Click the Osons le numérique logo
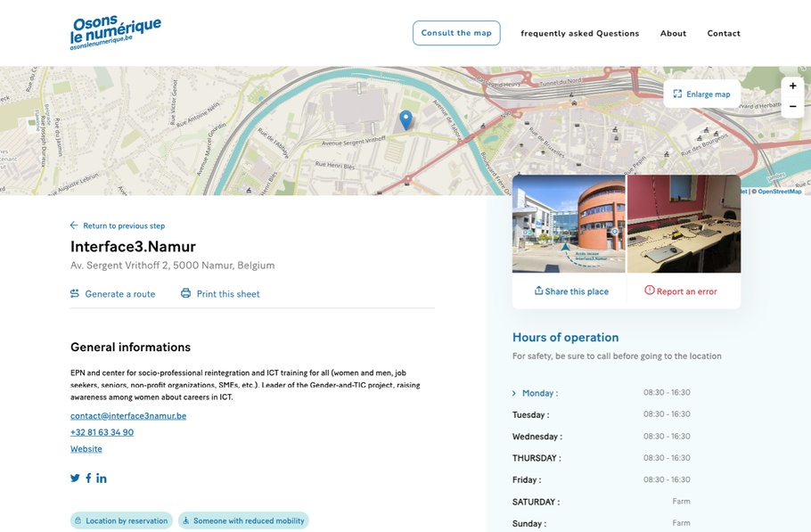The width and height of the screenshot is (811, 532). point(115,32)
